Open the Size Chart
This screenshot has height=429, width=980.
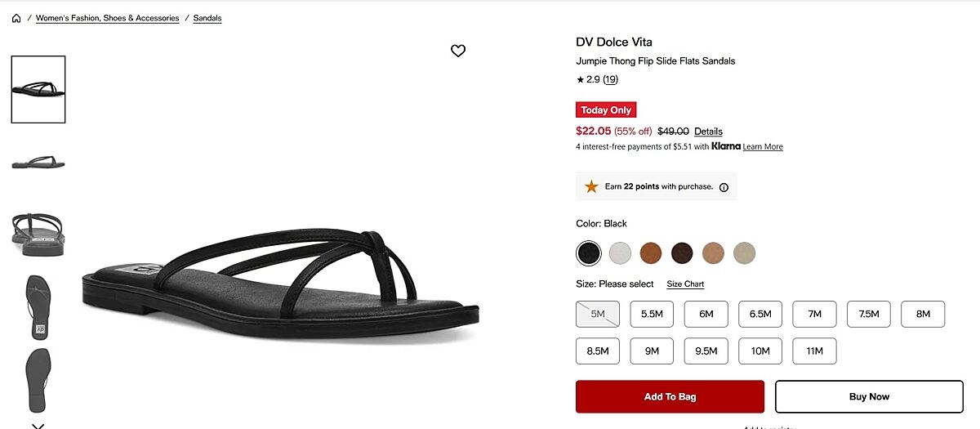685,284
